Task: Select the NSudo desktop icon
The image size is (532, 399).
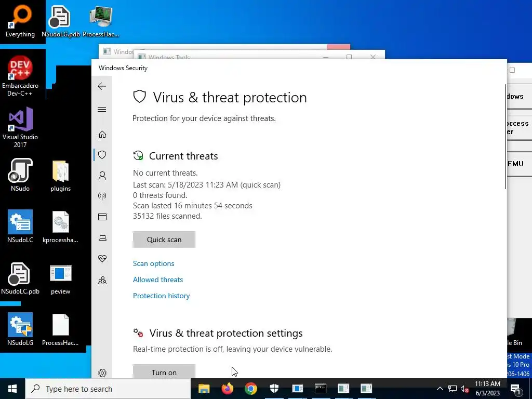Action: tap(20, 175)
